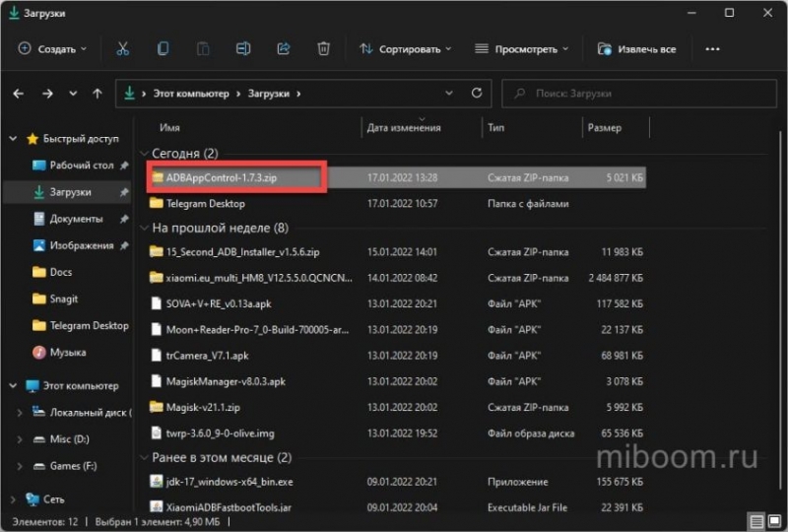Click the Cut scissors icon

click(122, 49)
